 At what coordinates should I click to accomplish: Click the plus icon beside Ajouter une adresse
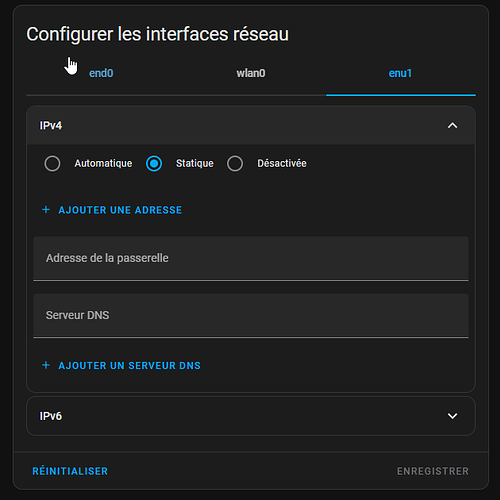(x=46, y=210)
